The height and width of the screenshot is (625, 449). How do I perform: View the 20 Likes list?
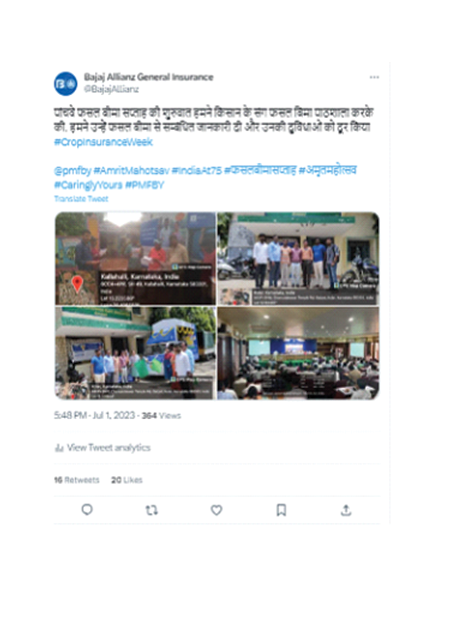click(x=127, y=480)
